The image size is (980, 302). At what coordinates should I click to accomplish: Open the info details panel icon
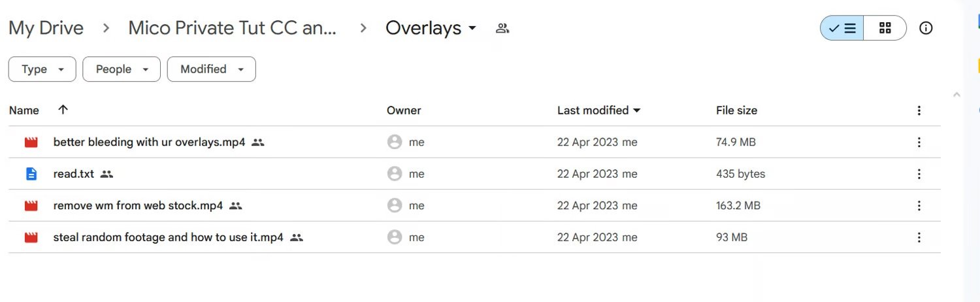click(926, 28)
